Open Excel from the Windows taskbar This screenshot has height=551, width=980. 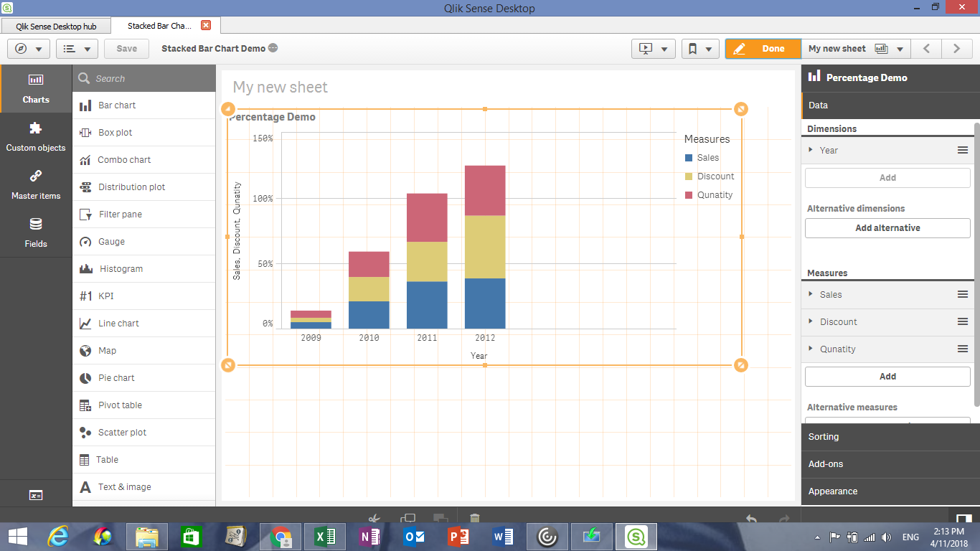pyautogui.click(x=325, y=537)
